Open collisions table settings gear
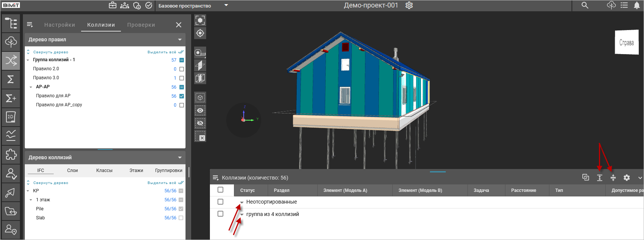This screenshot has height=240, width=644. pyautogui.click(x=627, y=178)
